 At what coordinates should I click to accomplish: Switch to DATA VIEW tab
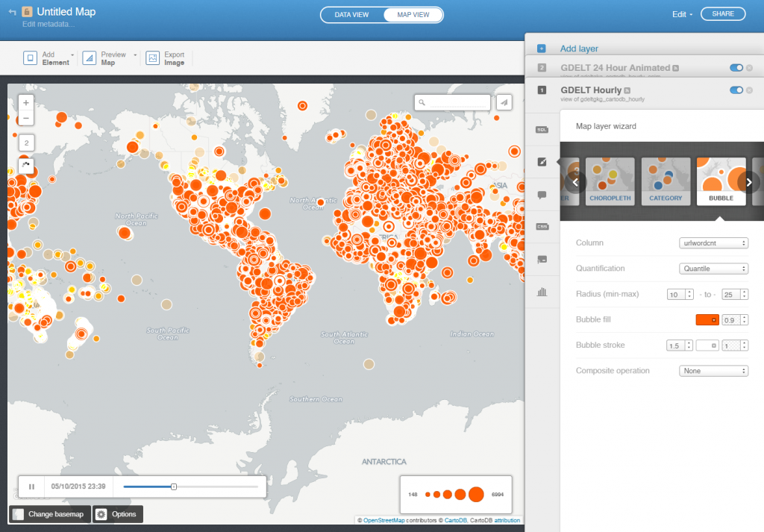click(x=351, y=13)
